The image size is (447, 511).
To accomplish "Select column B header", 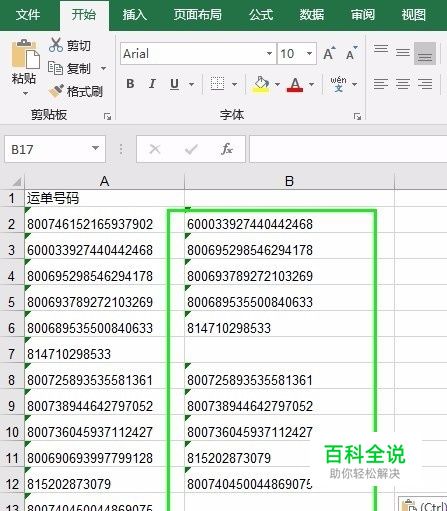I will (x=289, y=181).
